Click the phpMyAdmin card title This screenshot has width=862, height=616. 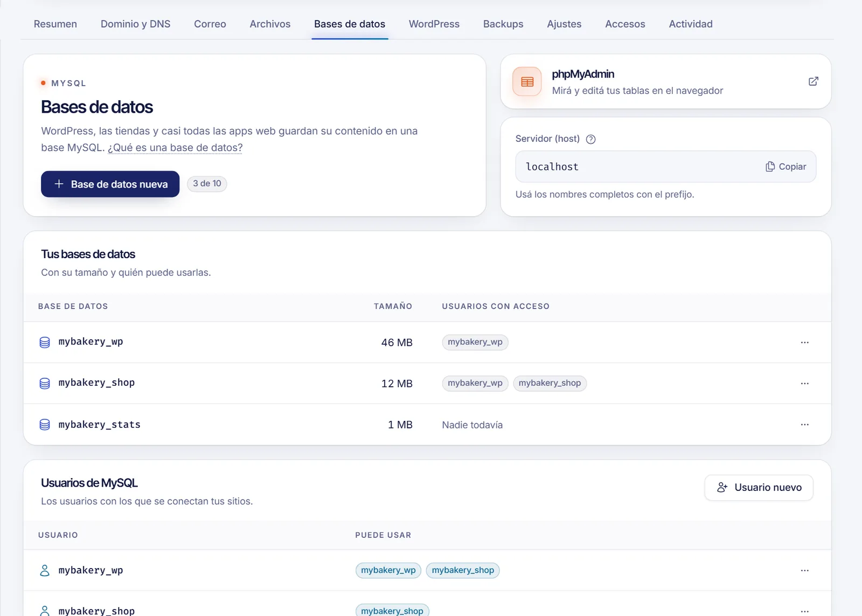pos(583,74)
